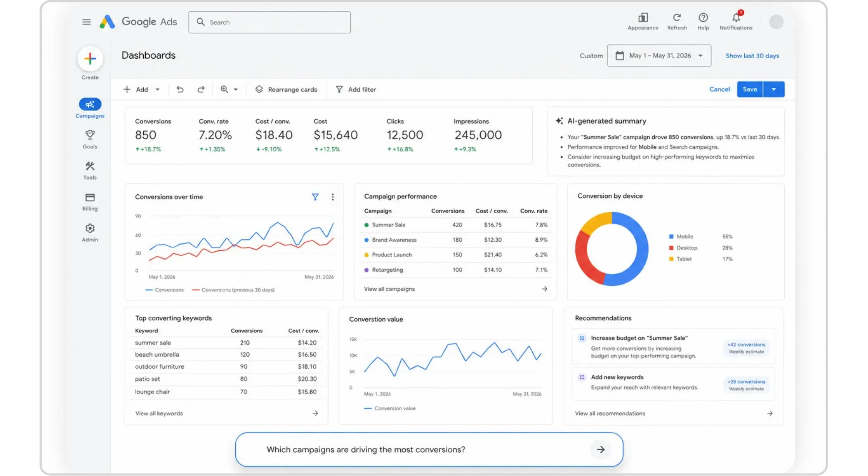The width and height of the screenshot is (868, 476).
Task: Open the Help menu
Action: (703, 22)
